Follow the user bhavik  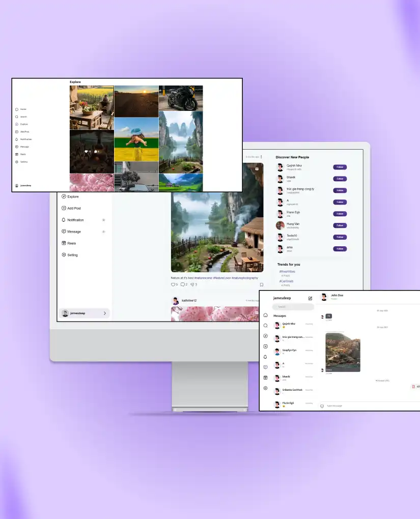340,179
